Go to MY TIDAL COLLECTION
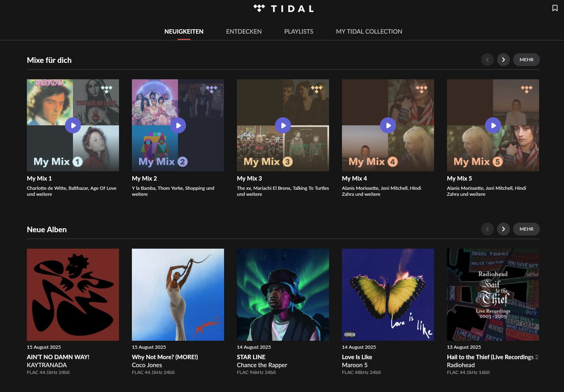 pyautogui.click(x=369, y=31)
